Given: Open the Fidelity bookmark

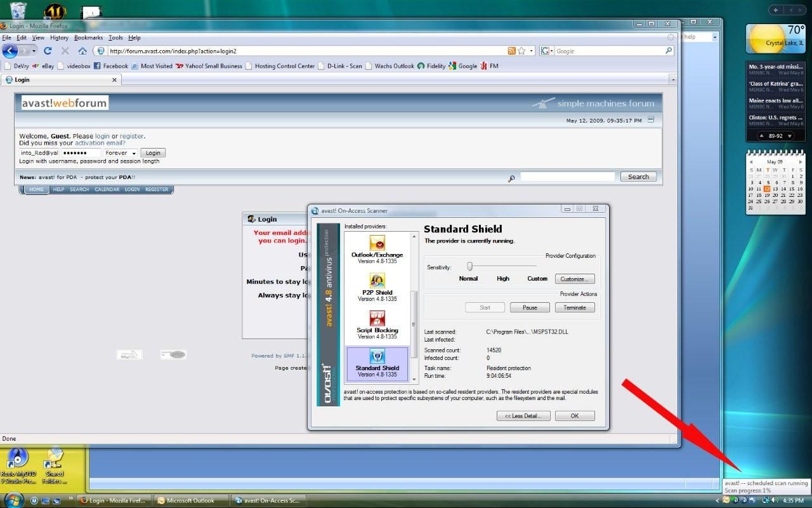Looking at the screenshot, I should (431, 66).
